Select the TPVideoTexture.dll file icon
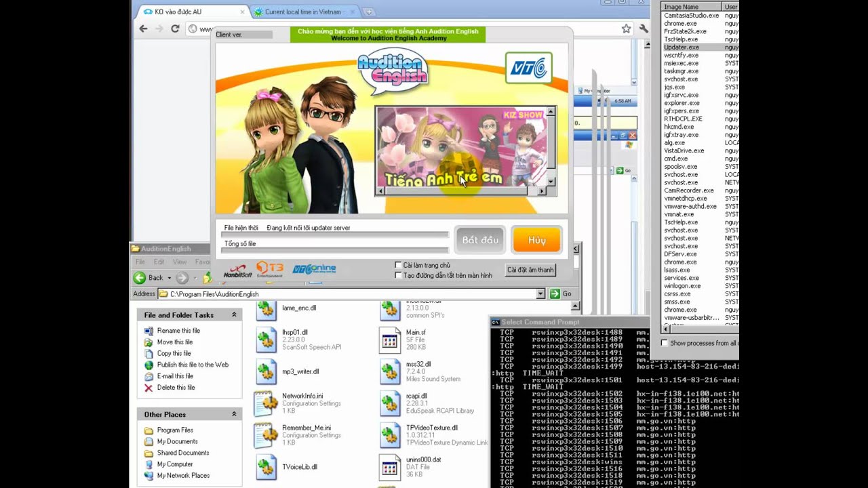868x488 pixels. coord(390,436)
